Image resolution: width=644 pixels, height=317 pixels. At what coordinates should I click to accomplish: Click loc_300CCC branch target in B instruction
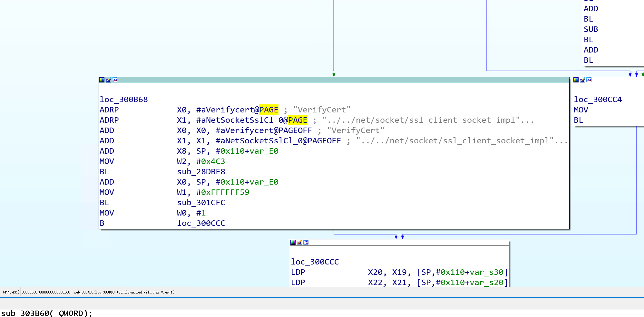click(201, 223)
